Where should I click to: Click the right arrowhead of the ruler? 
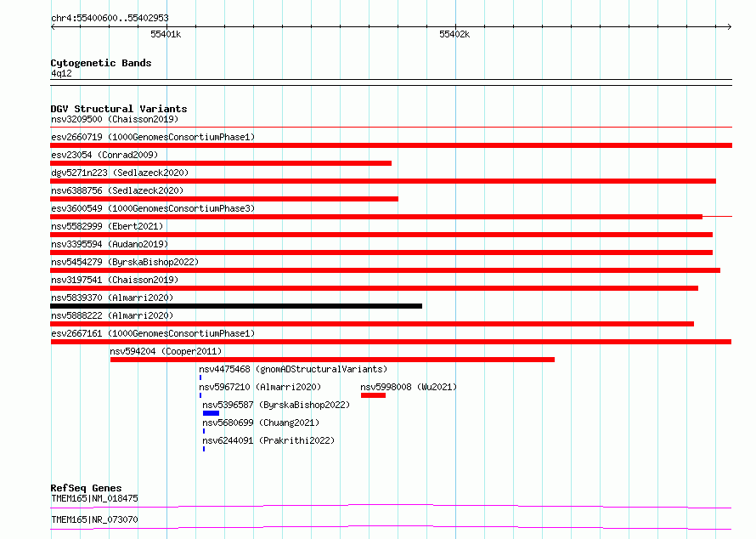tap(730, 26)
